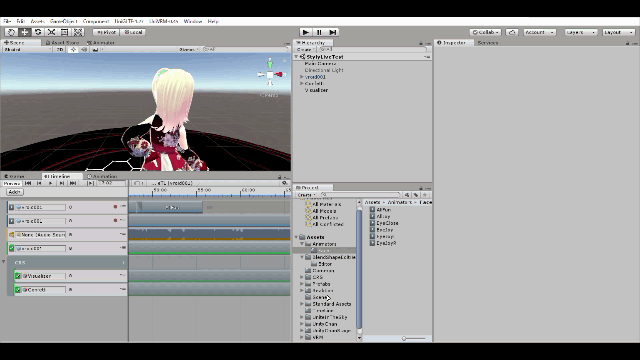Toggle Local handle rotation
This screenshot has height=360, width=640.
(133, 32)
